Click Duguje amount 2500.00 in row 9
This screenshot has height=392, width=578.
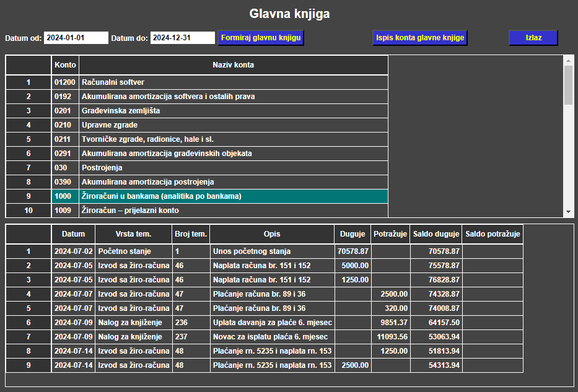352,365
